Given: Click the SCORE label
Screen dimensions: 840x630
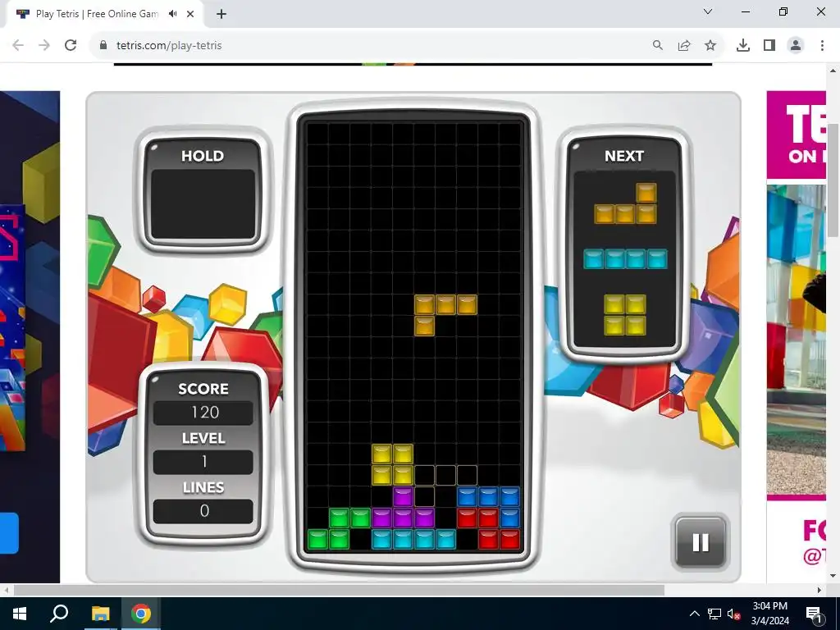Looking at the screenshot, I should [x=203, y=389].
